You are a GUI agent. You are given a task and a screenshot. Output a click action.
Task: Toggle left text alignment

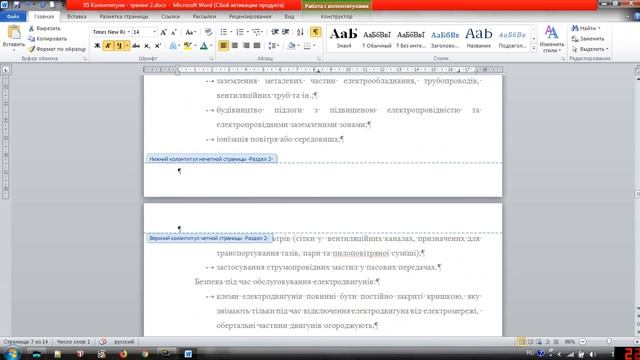(x=223, y=46)
